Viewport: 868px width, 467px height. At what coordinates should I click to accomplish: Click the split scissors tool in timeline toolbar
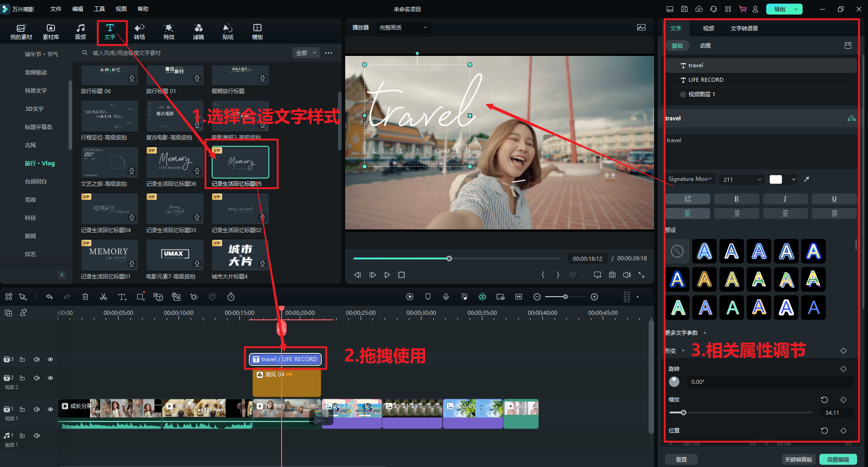[104, 297]
